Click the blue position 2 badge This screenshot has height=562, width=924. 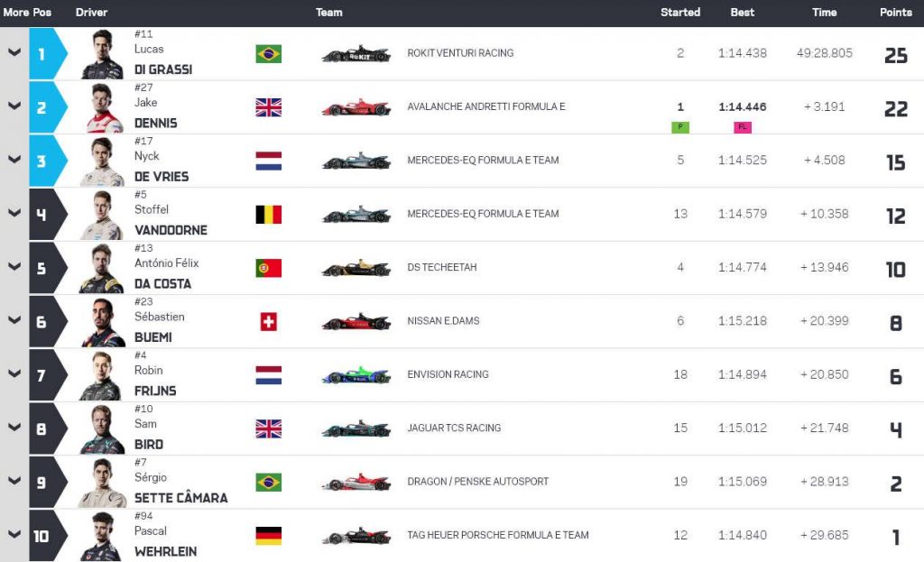pyautogui.click(x=45, y=107)
